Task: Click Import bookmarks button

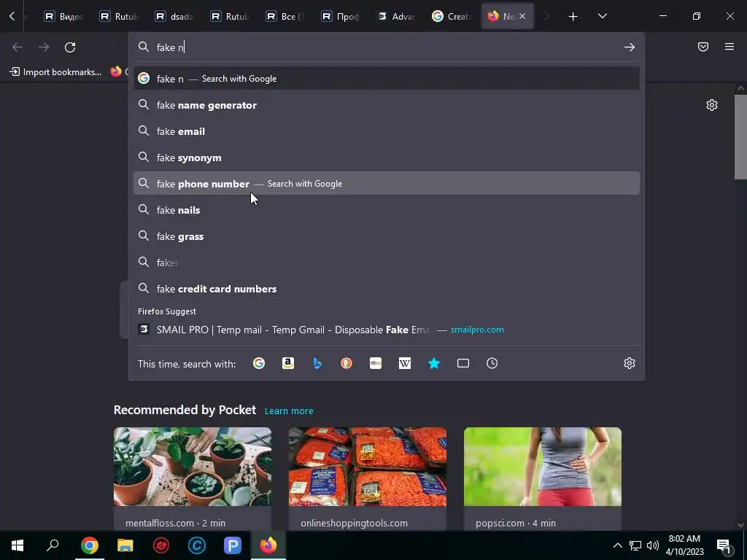Action: 55,72
